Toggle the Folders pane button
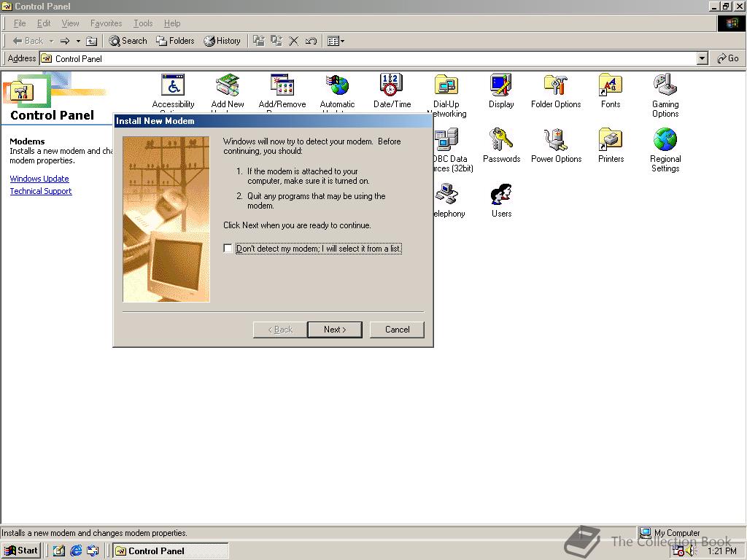The width and height of the screenshot is (747, 560). pos(175,41)
